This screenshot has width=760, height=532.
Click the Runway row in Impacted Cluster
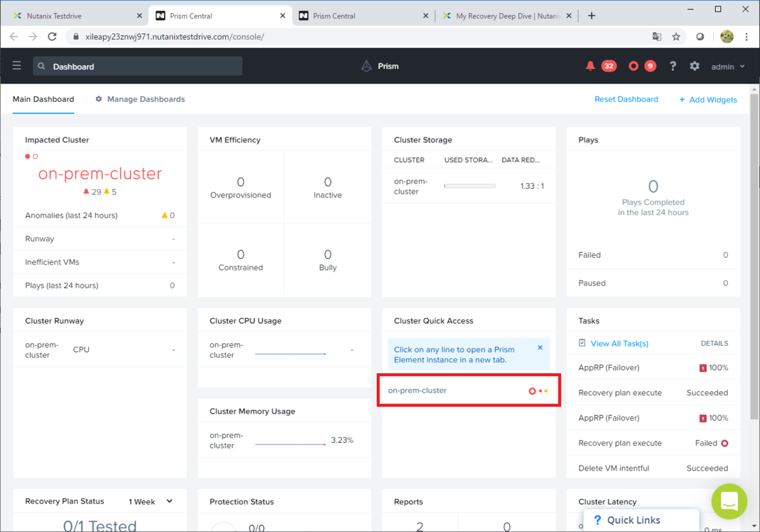pos(100,239)
